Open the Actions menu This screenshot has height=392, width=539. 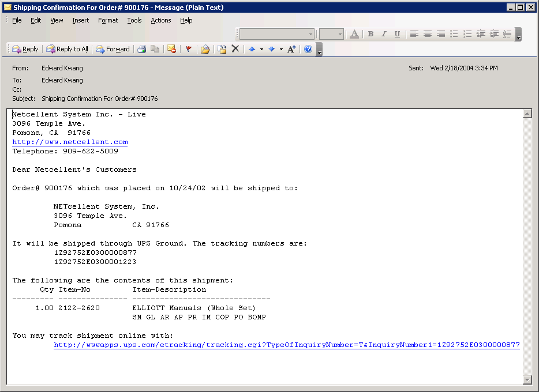[x=161, y=20]
